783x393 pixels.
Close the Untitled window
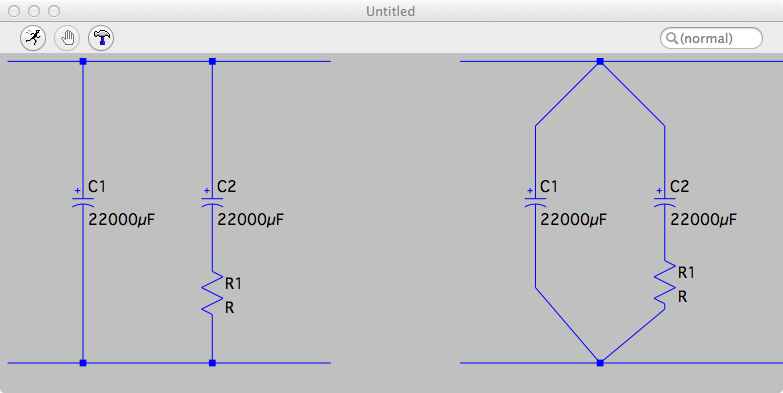(x=14, y=11)
